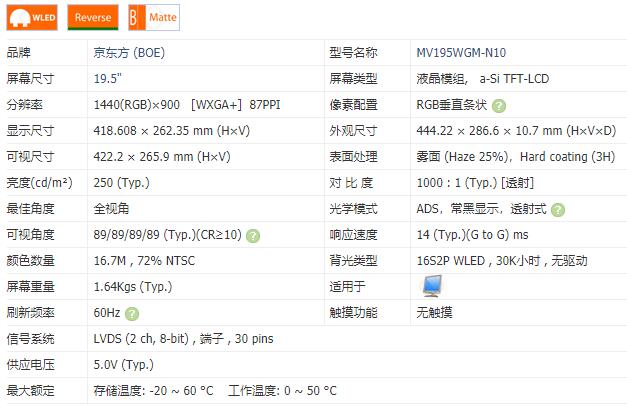627x406 pixels.
Task: Select the 液晶模组, a-Si TFT-LCD screen type value
Action: tap(483, 79)
